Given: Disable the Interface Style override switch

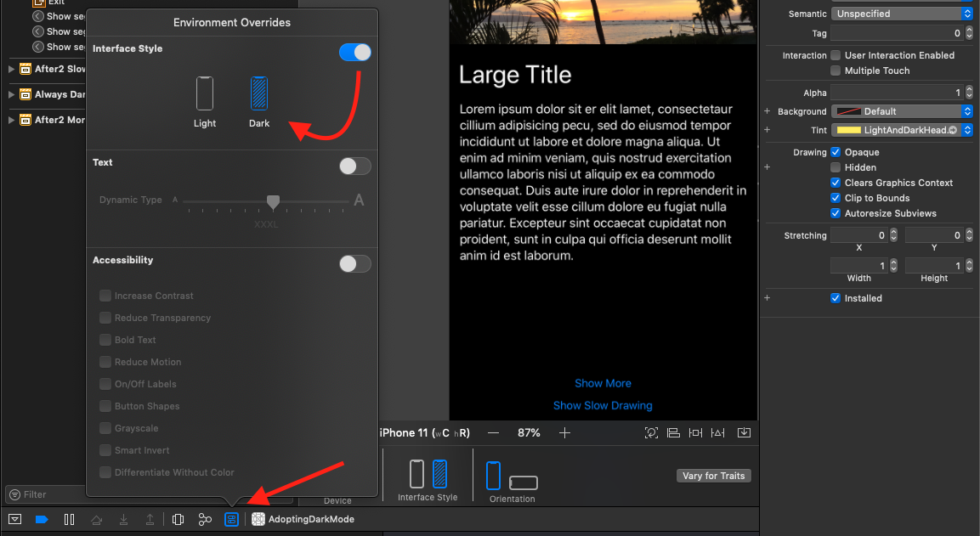Looking at the screenshot, I should [x=354, y=52].
